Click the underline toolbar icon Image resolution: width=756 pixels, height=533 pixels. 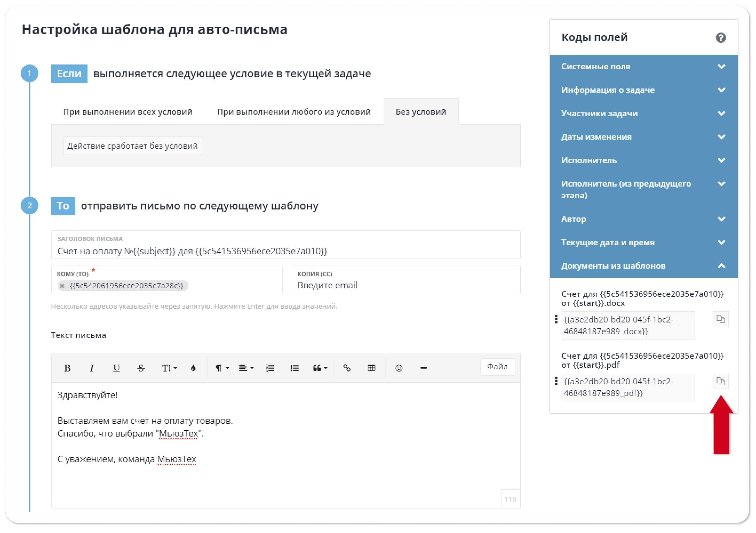click(x=116, y=368)
